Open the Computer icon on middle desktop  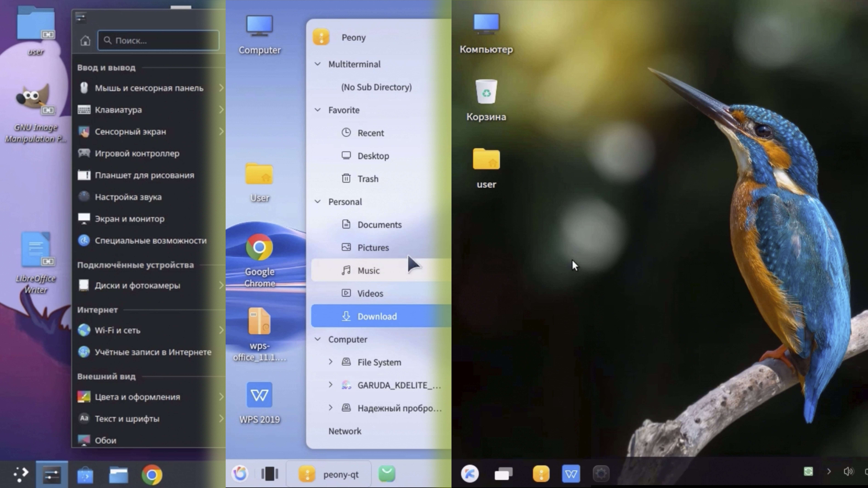(259, 35)
